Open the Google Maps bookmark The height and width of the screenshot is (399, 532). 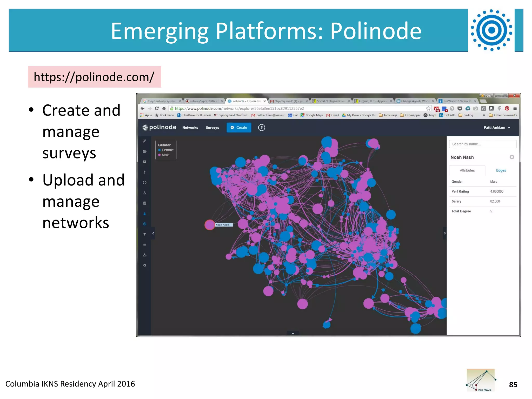312,115
